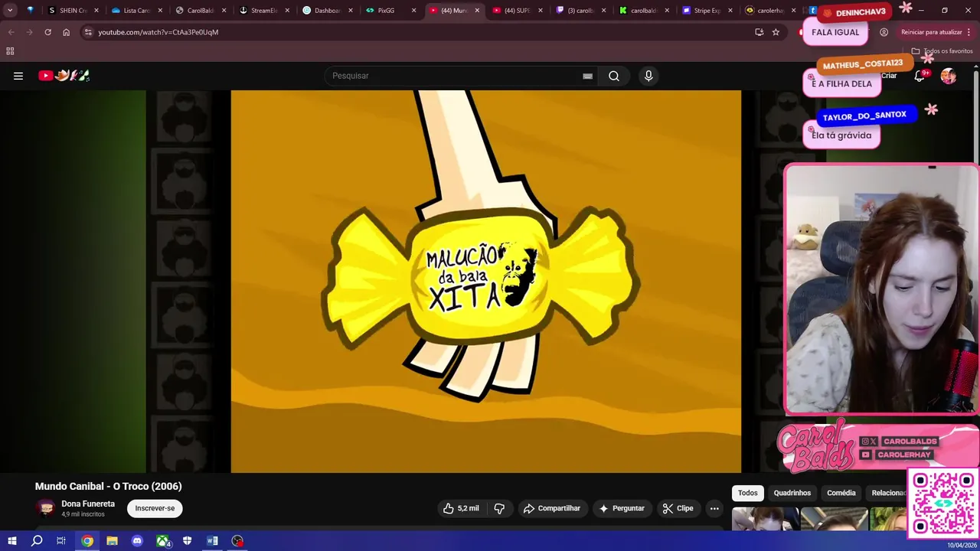Open Task View in taskbar
Viewport: 980px width, 551px height.
pos(61,541)
